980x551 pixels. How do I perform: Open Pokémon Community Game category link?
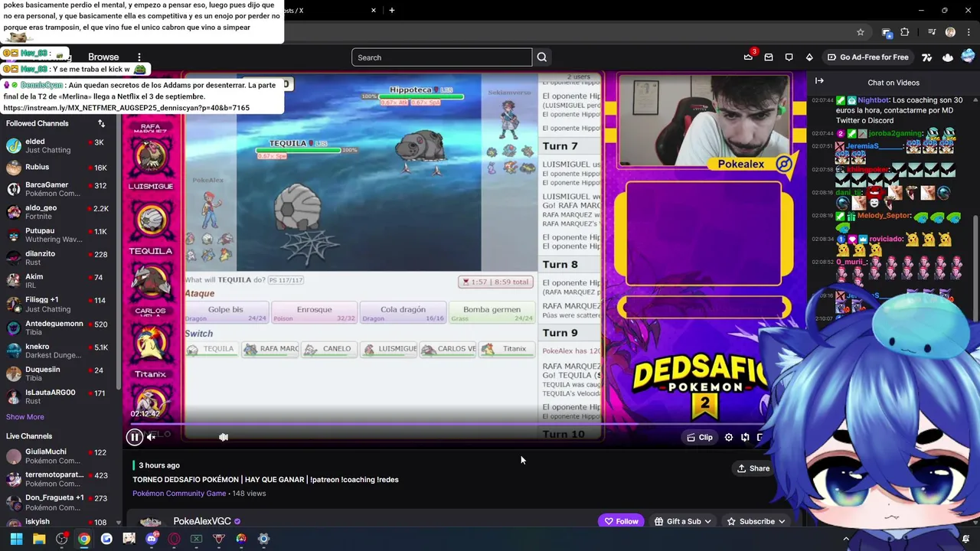tap(179, 494)
